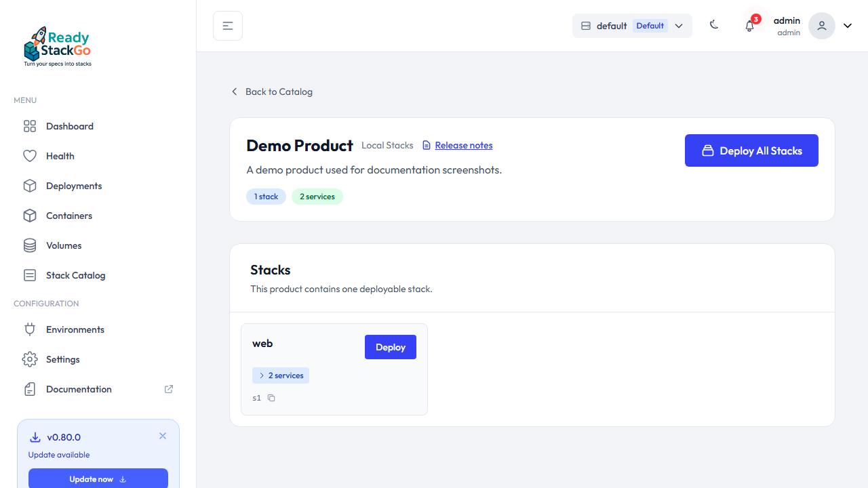Open Settings in the sidebar
The image size is (868, 488).
click(x=98, y=359)
